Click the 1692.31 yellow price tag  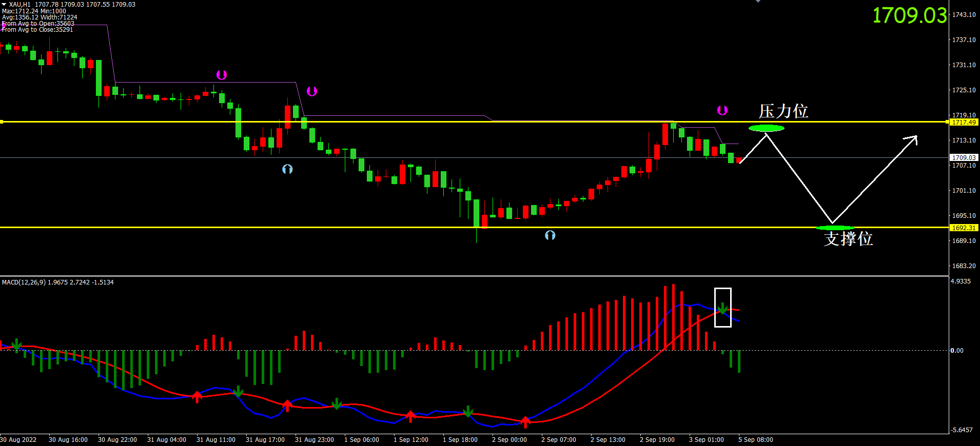pyautogui.click(x=964, y=228)
